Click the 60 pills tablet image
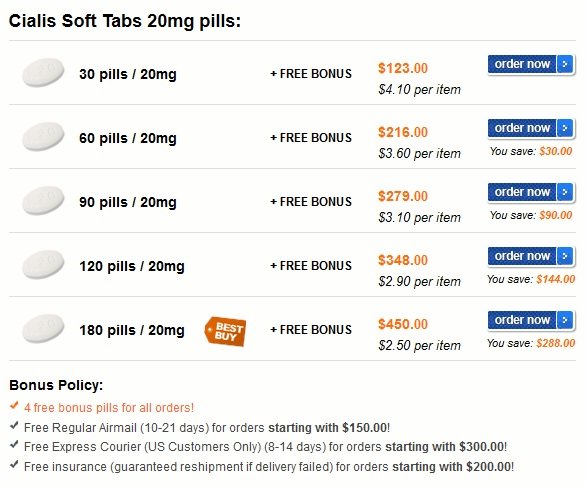Image resolution: width=586 pixels, height=487 pixels. click(43, 136)
